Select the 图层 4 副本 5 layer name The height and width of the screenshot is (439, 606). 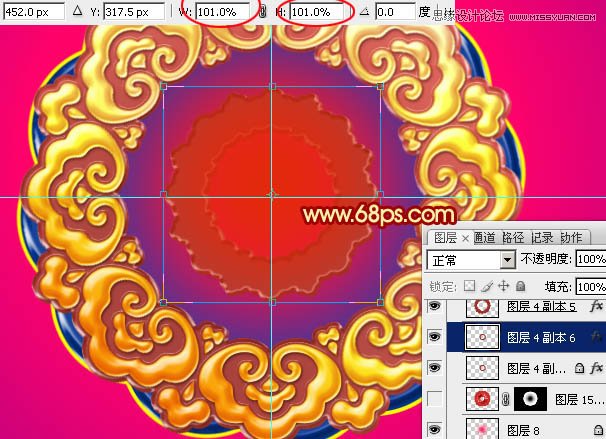coord(541,306)
